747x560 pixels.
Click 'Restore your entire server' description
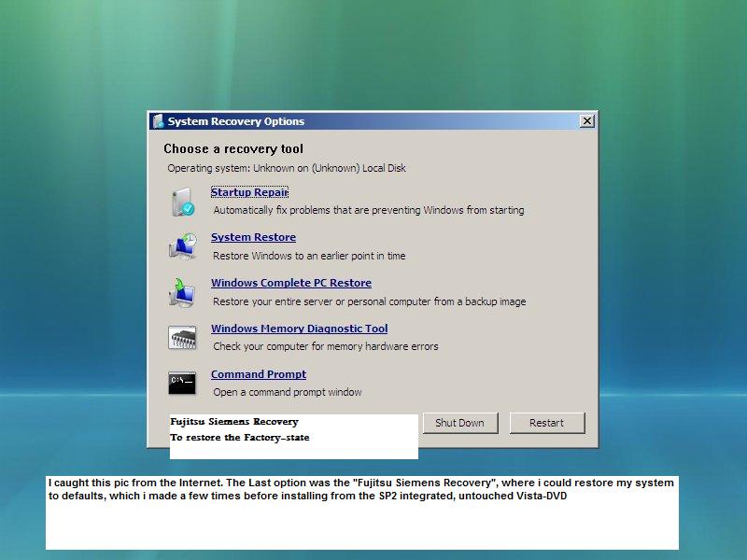(x=369, y=301)
